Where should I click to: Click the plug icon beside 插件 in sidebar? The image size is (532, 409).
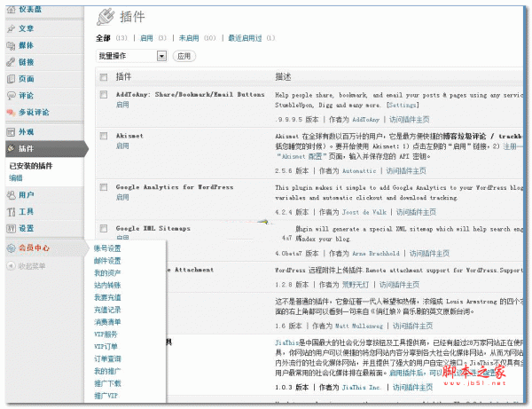[x=12, y=148]
